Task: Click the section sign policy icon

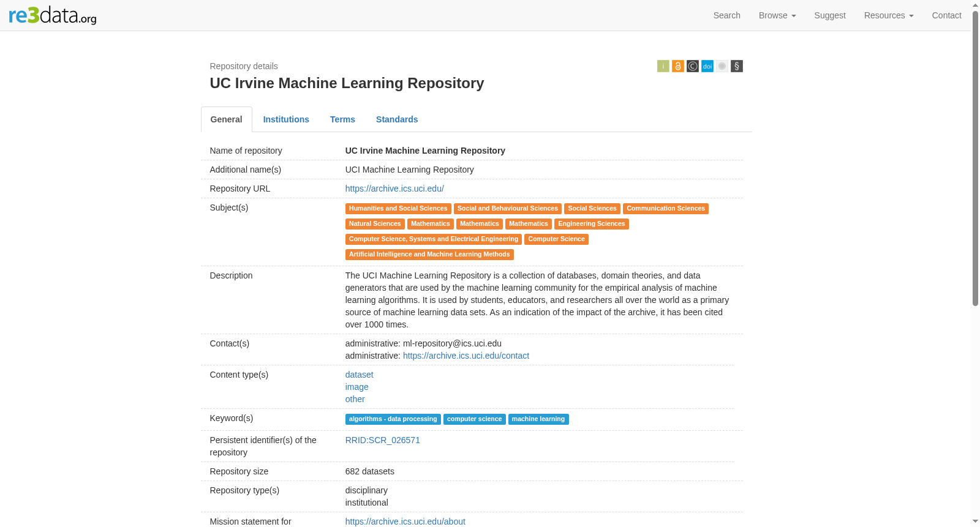Action: click(736, 66)
